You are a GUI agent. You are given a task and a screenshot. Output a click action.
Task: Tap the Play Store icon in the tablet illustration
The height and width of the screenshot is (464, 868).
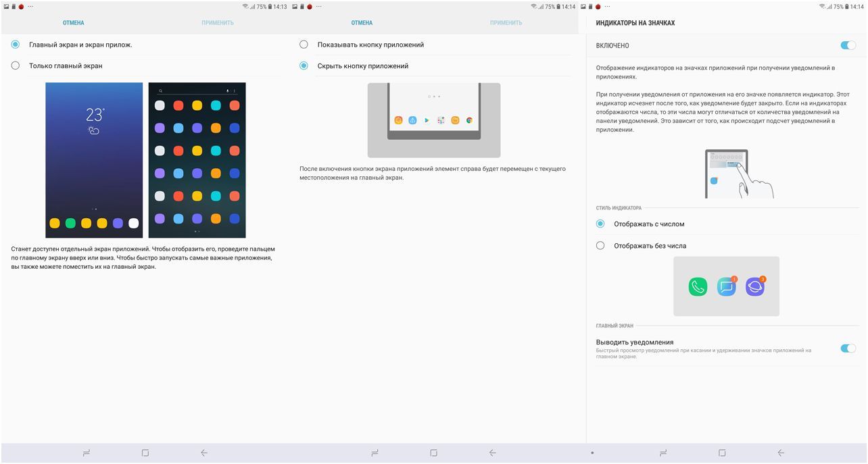click(427, 120)
